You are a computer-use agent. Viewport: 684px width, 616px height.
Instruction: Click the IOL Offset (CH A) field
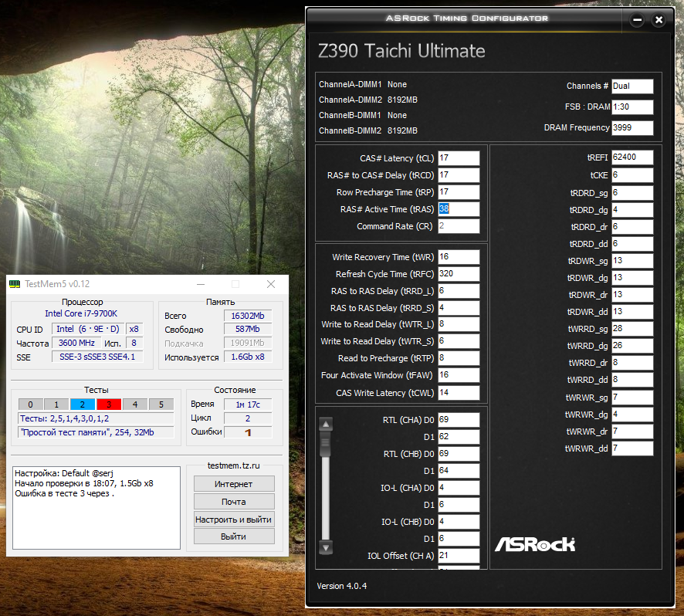(459, 556)
